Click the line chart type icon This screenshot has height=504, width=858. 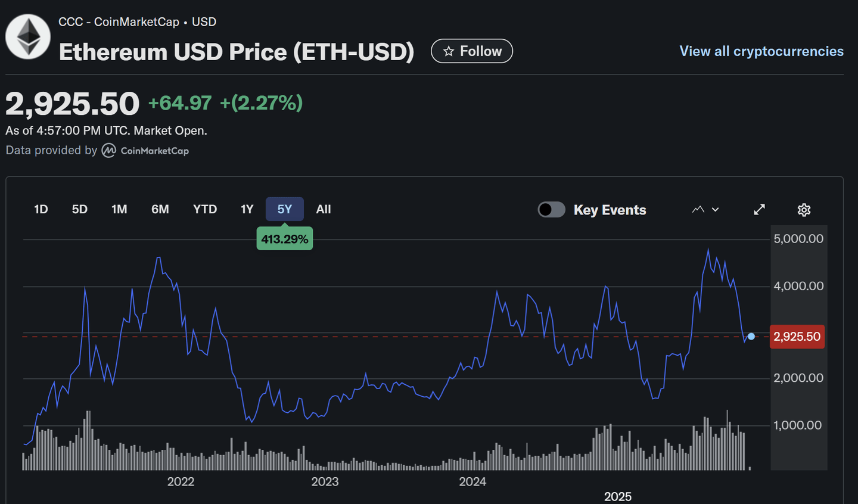pyautogui.click(x=698, y=210)
